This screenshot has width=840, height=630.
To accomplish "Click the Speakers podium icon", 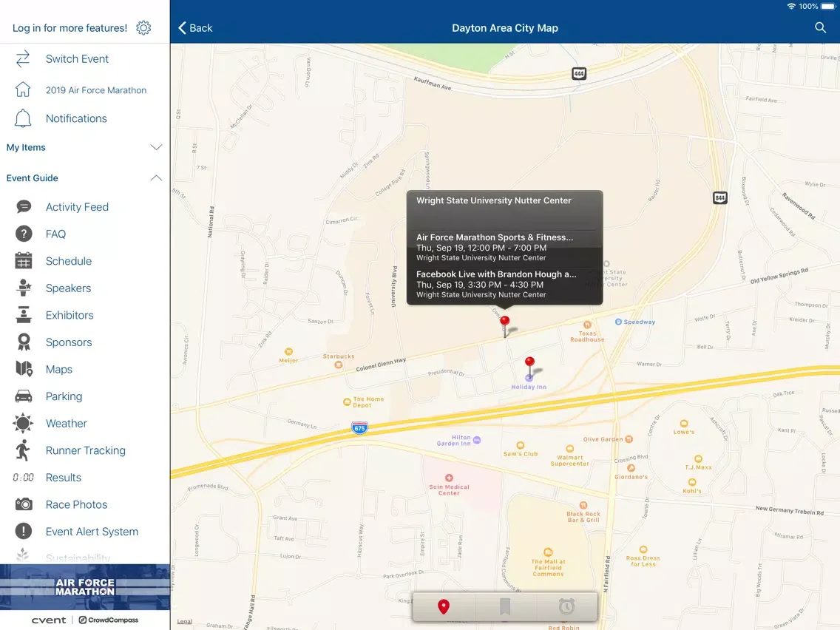I will (24, 288).
